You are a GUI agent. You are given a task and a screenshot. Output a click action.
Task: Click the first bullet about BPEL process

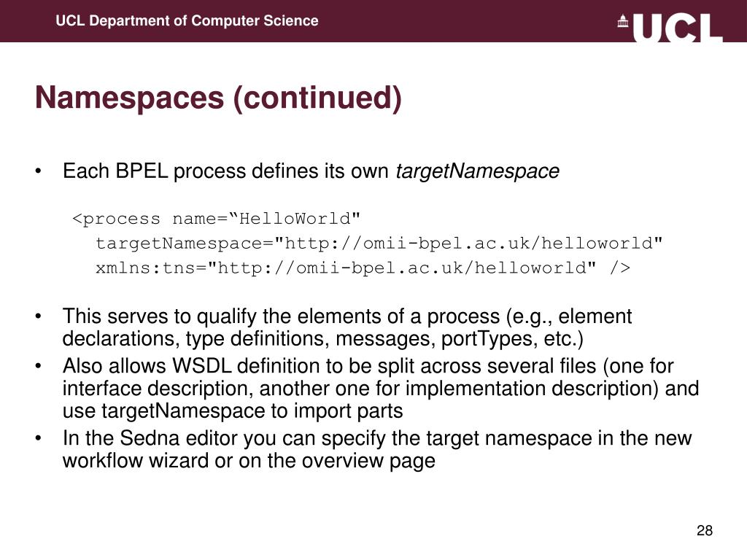tap(311, 171)
